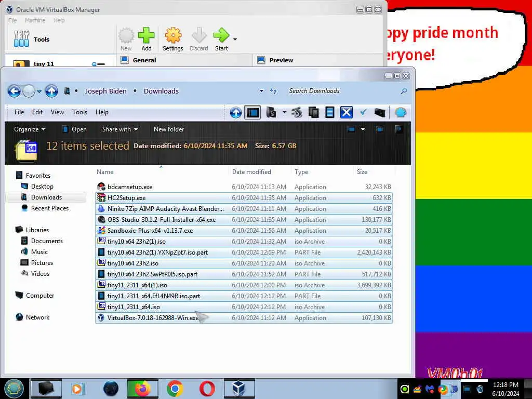The height and width of the screenshot is (399, 532).
Task: Click the camera-like cut toolbar icon
Action: [x=297, y=113]
